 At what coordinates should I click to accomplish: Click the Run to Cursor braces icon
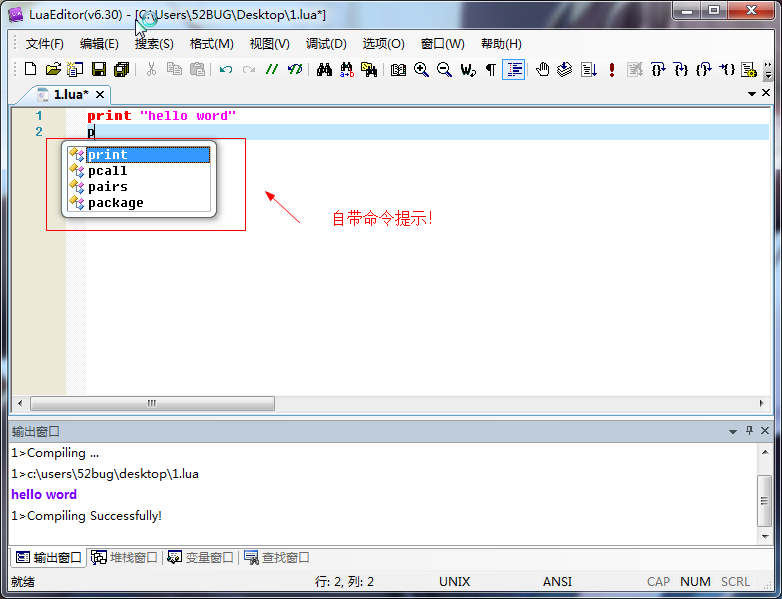727,69
